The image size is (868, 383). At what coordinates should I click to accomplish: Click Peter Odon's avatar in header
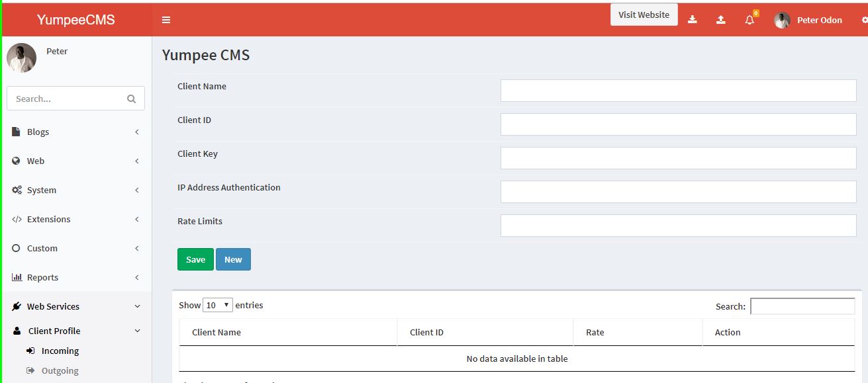pos(783,21)
